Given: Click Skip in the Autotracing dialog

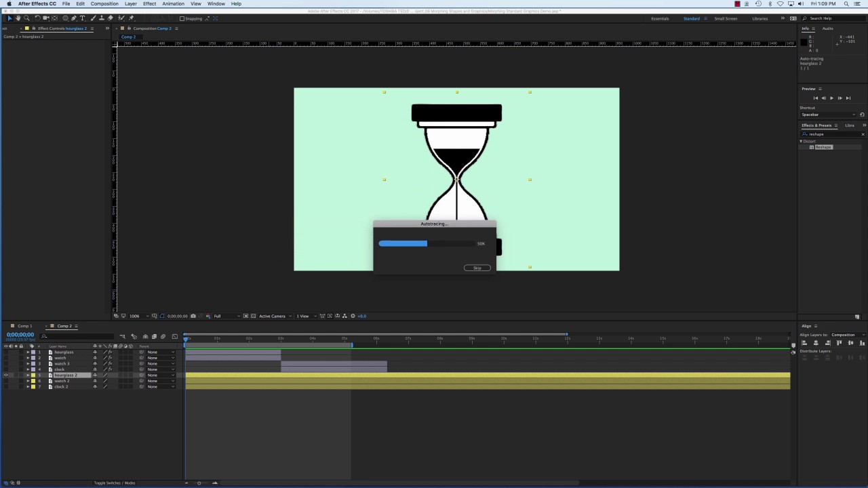Looking at the screenshot, I should point(477,268).
